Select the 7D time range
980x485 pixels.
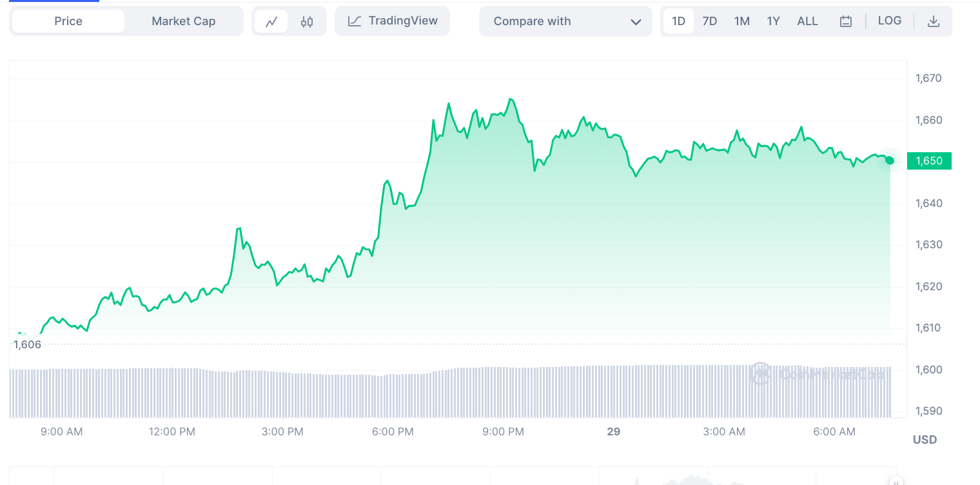click(709, 21)
